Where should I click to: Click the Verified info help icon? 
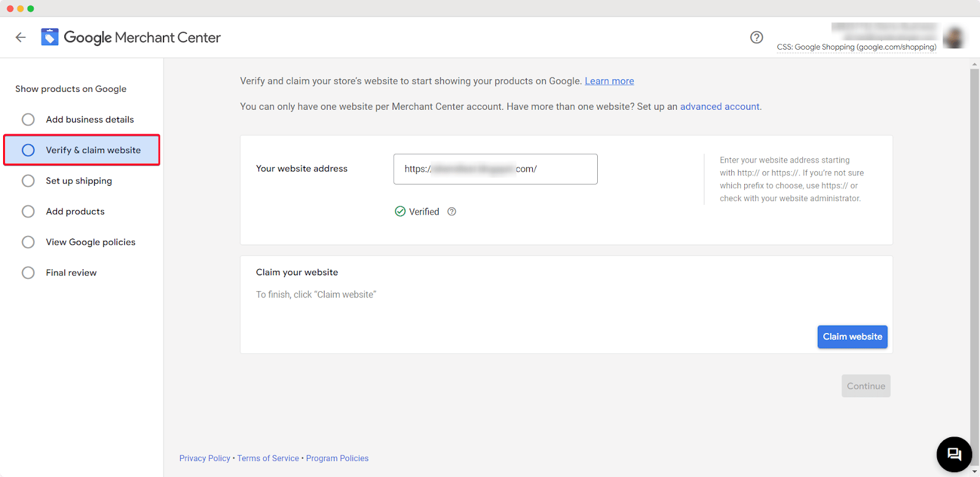tap(451, 212)
